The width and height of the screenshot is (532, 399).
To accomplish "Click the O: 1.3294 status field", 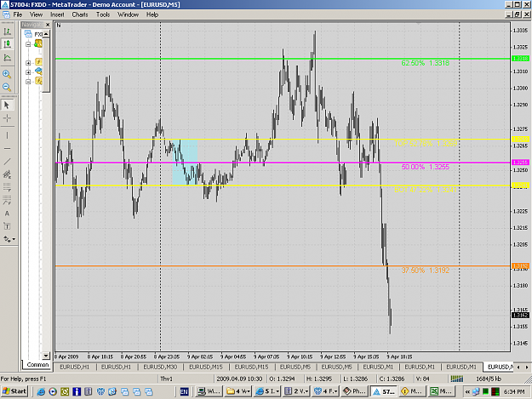I will click(x=283, y=379).
